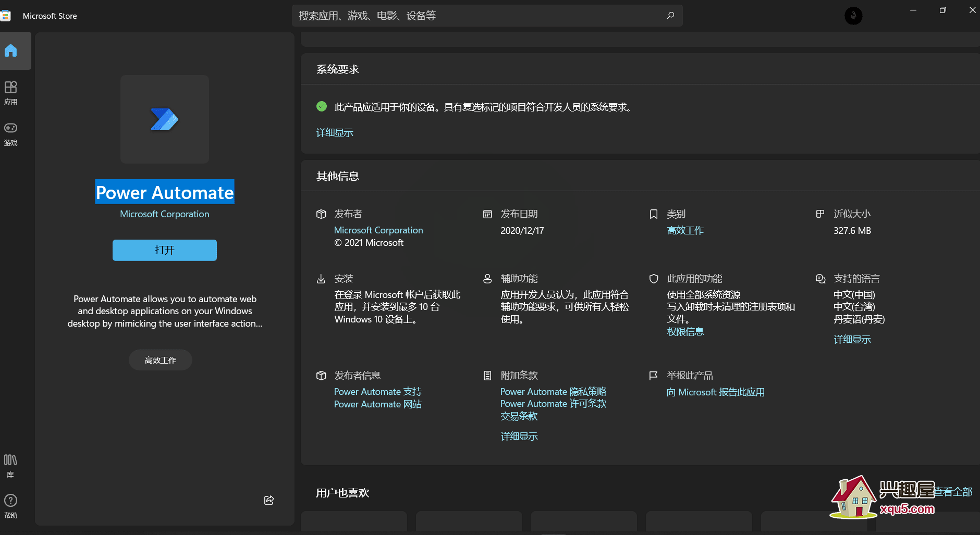Click the 发布者 box icon
Image resolution: width=980 pixels, height=535 pixels.
[321, 214]
